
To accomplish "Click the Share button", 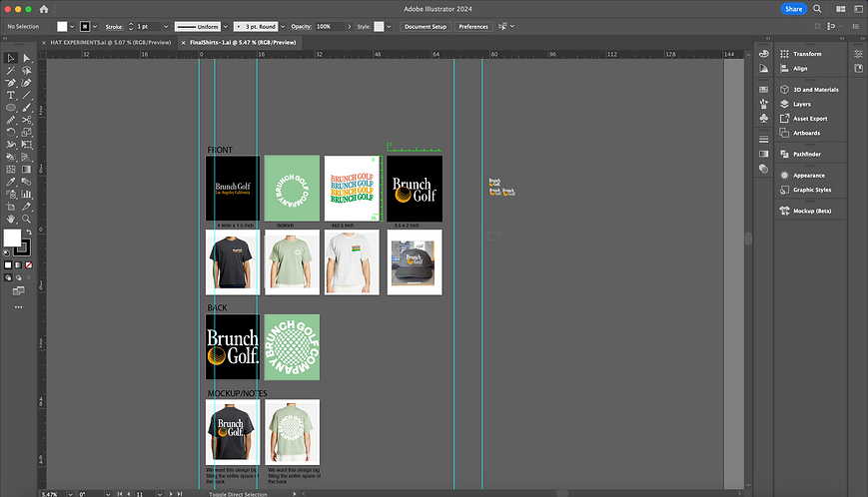I will click(x=793, y=9).
